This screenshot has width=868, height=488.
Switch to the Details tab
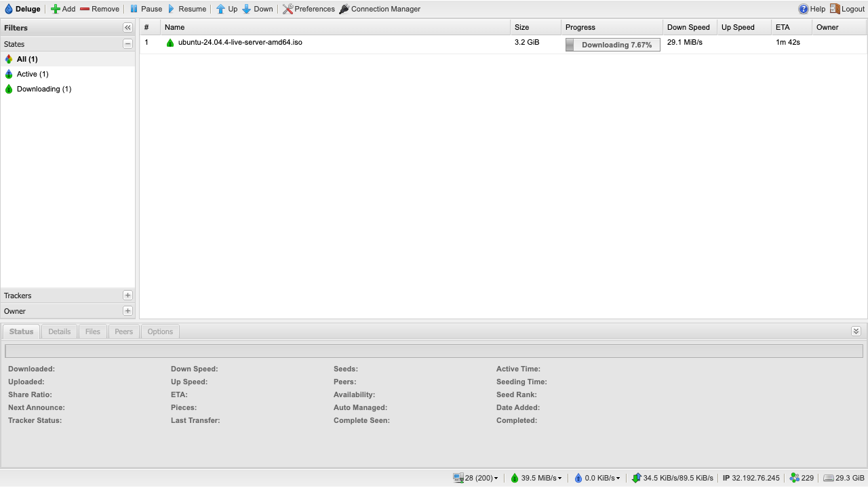pos(59,331)
